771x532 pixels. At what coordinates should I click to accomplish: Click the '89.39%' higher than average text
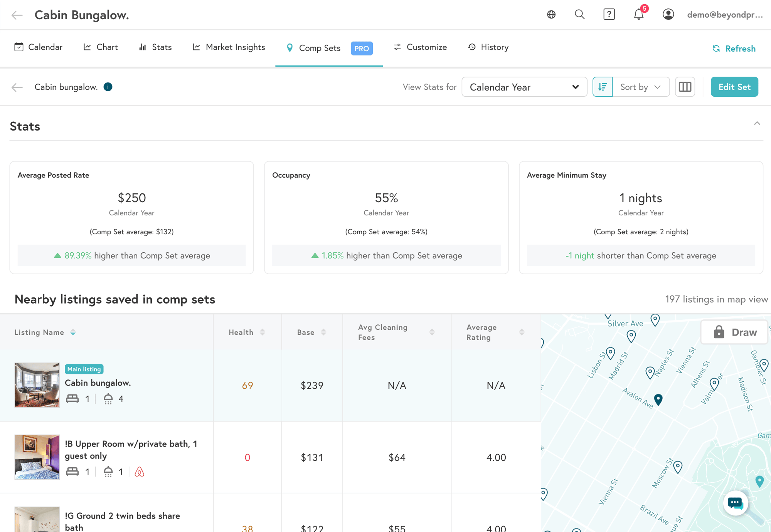[78, 255]
